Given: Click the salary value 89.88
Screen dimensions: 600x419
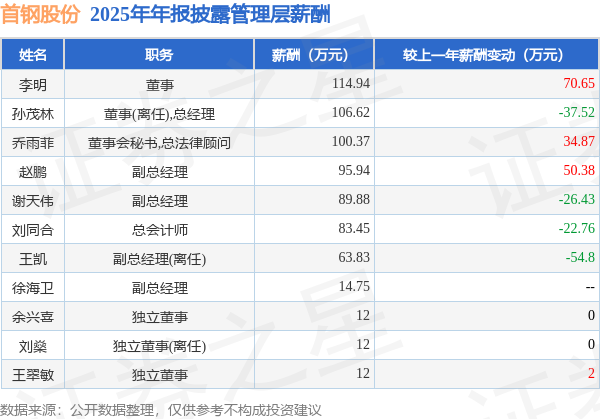Looking at the screenshot, I should click(354, 199).
